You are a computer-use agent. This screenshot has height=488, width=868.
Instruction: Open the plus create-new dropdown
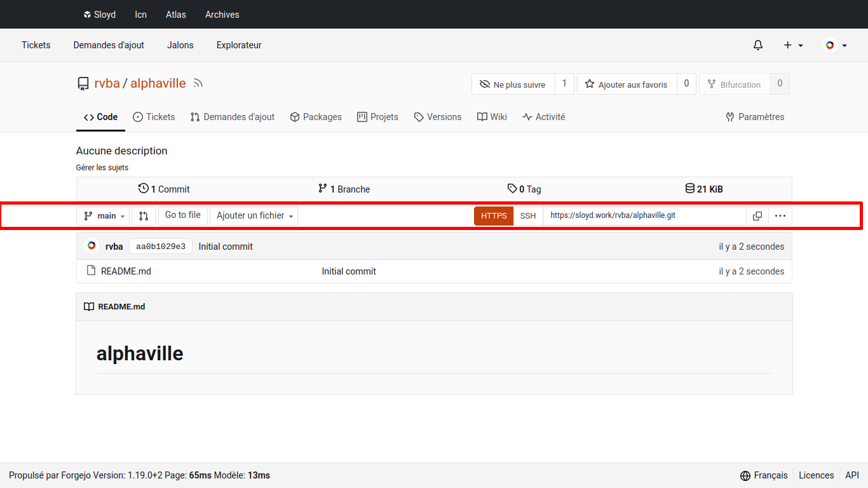(793, 45)
